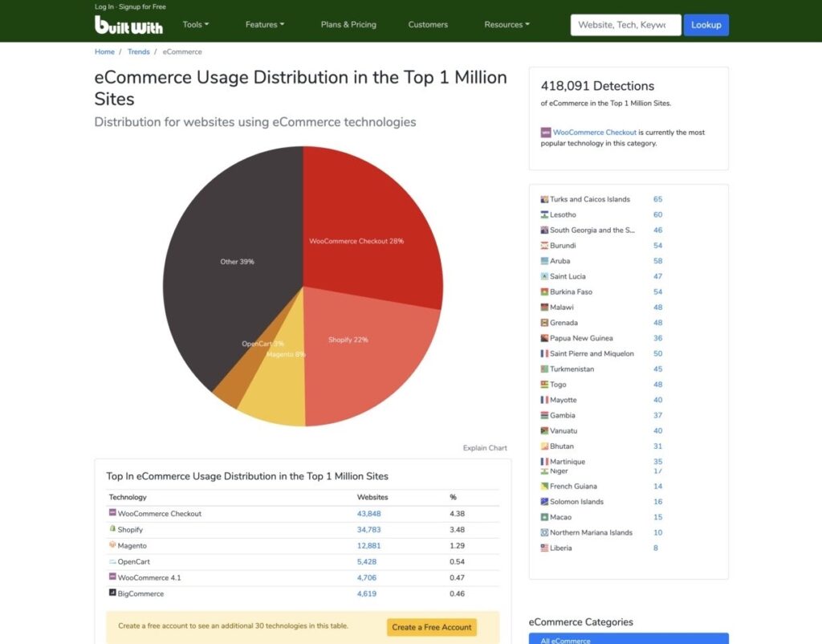Viewport: 822px width, 644px height.
Task: Click the Magento technology name in table
Action: (x=132, y=546)
